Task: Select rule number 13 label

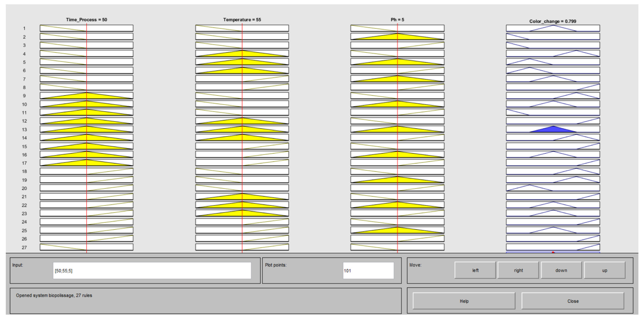Action: 24,130
